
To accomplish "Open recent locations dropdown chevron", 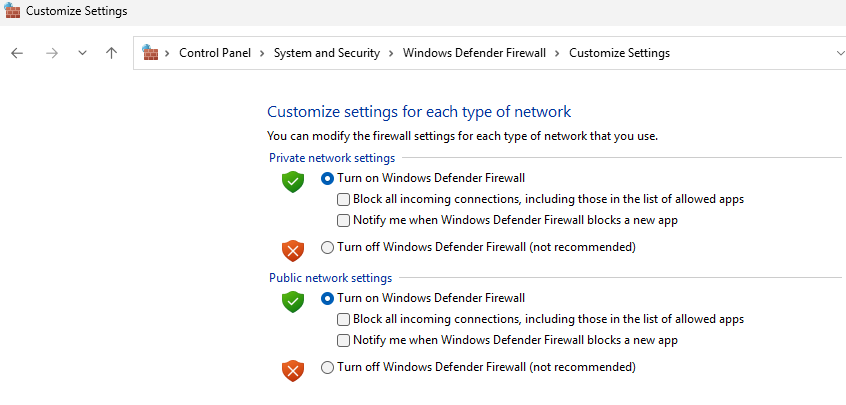I will tap(82, 53).
